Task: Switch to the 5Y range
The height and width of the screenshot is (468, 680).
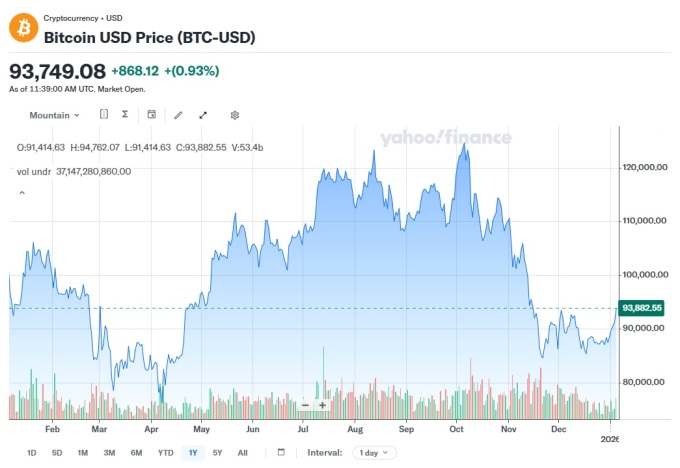Action: [x=217, y=453]
